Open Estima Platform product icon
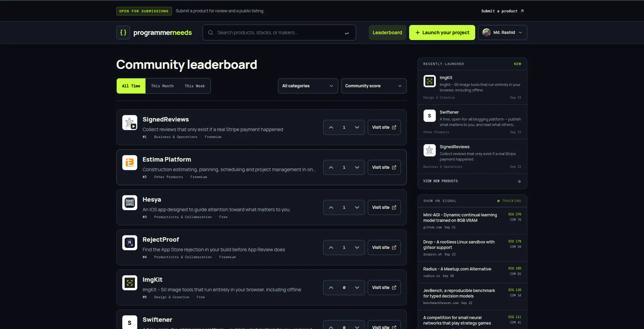The width and height of the screenshot is (644, 329). pyautogui.click(x=130, y=163)
